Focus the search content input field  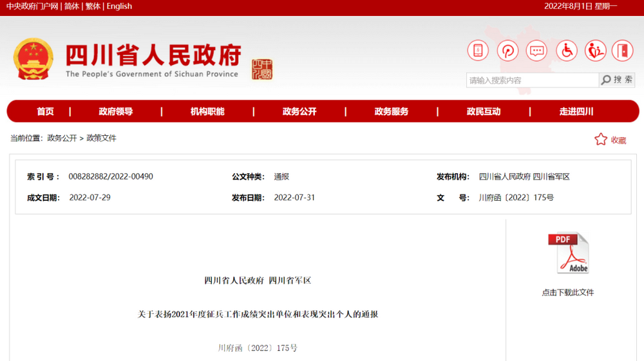pos(533,80)
